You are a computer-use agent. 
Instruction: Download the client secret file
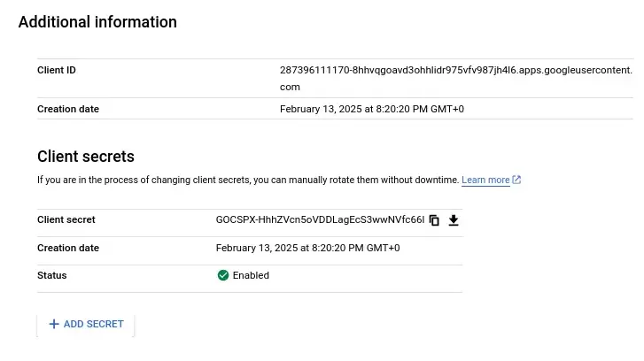pos(454,220)
